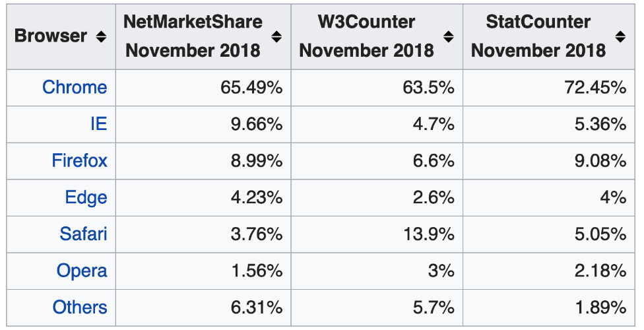Sort by W3Counter column arrow icon
Screen dimensions: 644x330
click(449, 37)
